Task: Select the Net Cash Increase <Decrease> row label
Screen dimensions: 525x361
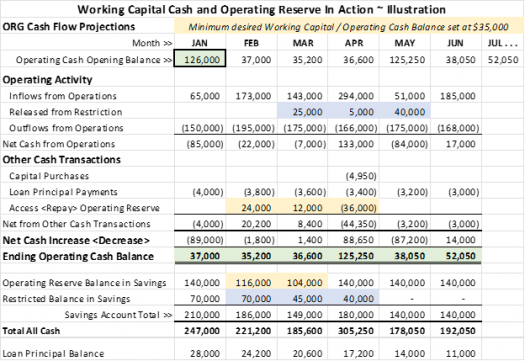Action: pyautogui.click(x=76, y=240)
